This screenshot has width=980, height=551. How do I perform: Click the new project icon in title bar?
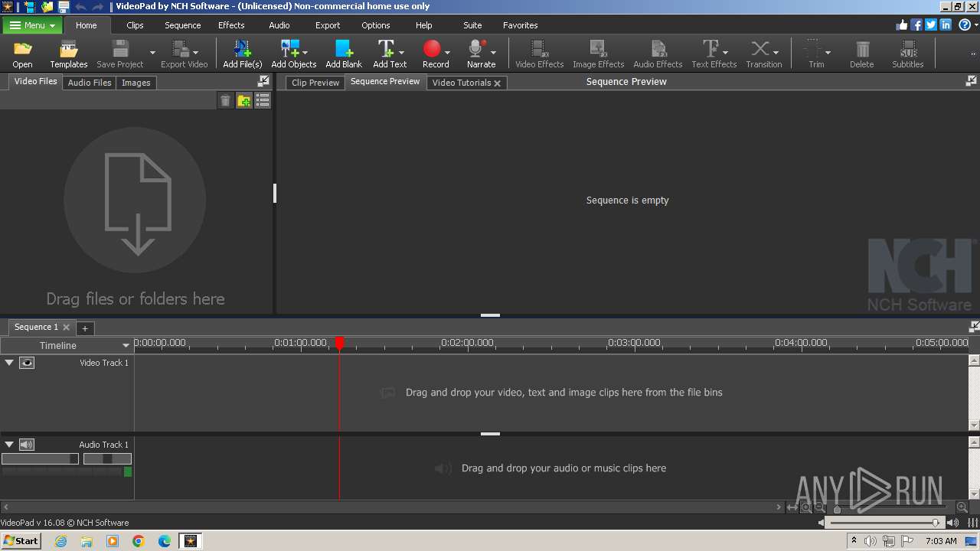point(29,6)
